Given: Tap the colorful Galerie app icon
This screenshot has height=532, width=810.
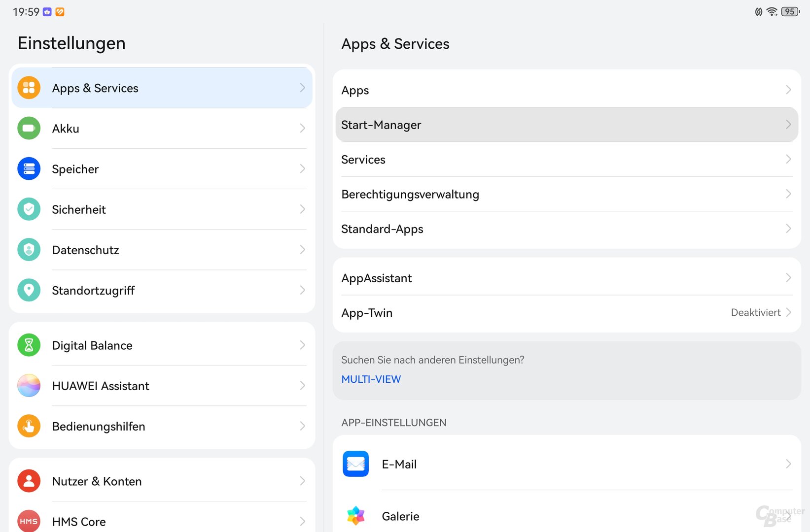Looking at the screenshot, I should point(355,516).
